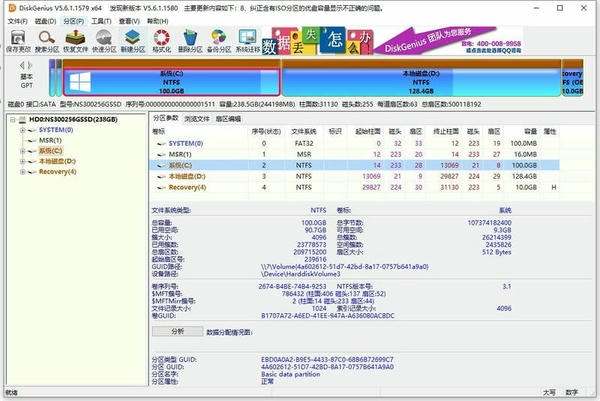
Task: Click the 容量 column header
Action: tap(530, 132)
